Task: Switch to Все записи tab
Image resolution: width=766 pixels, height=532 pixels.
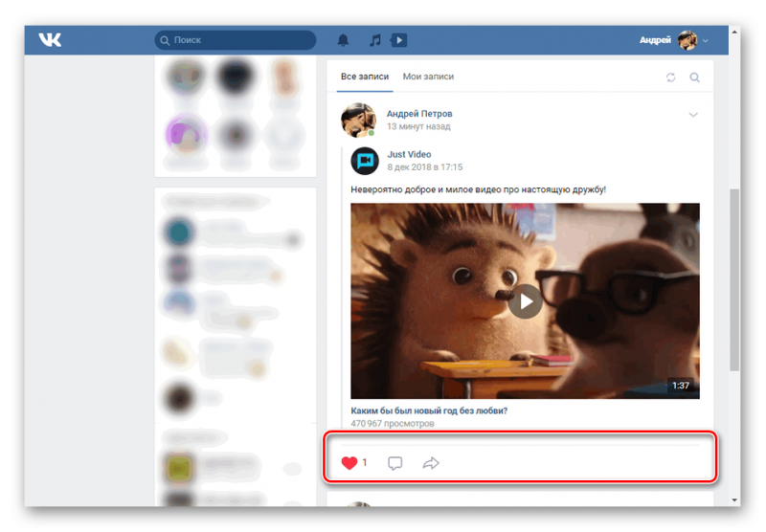Action: (365, 77)
